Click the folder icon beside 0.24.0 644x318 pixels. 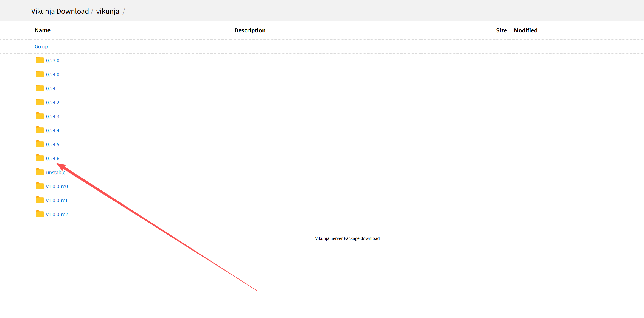[x=40, y=74]
